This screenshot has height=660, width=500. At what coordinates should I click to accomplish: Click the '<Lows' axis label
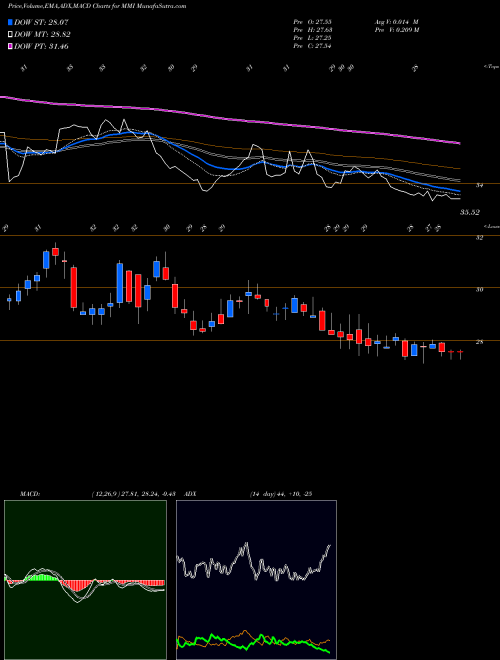coord(492,226)
